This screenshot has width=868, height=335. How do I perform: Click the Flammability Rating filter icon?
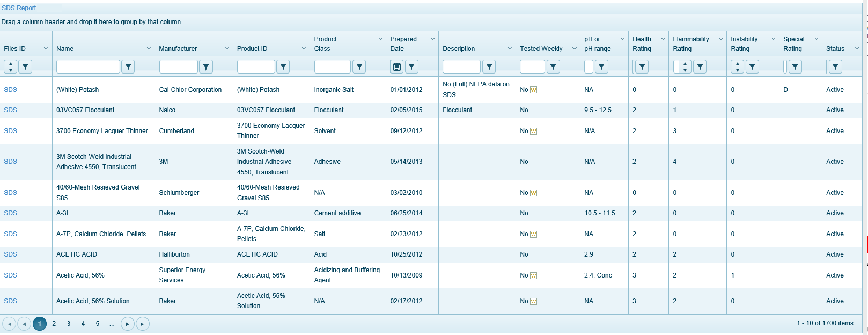pyautogui.click(x=700, y=67)
